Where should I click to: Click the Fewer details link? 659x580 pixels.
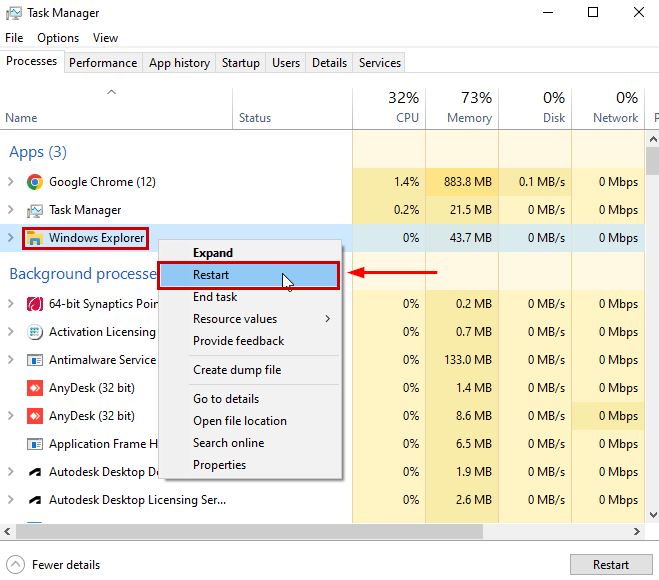click(66, 565)
